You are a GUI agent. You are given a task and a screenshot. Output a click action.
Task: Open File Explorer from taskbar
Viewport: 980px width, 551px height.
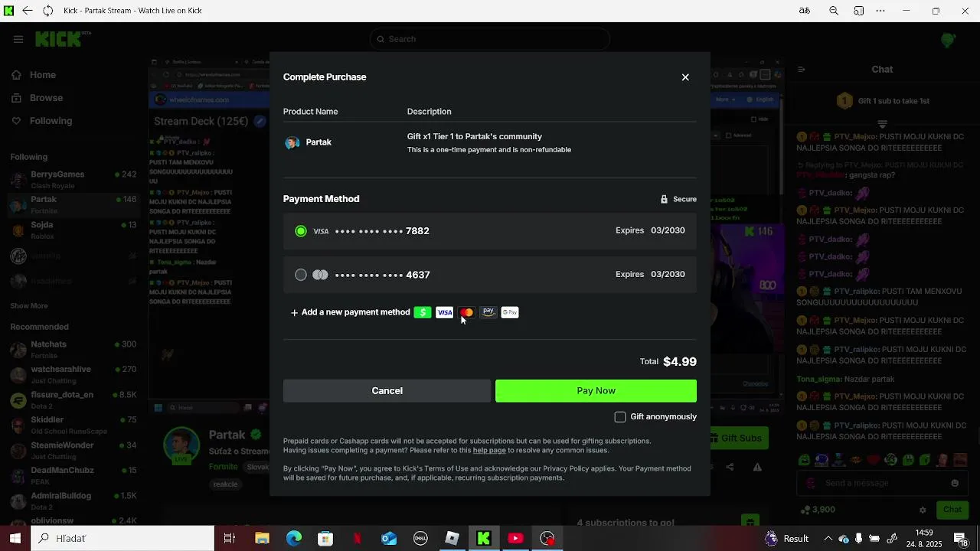pyautogui.click(x=262, y=539)
